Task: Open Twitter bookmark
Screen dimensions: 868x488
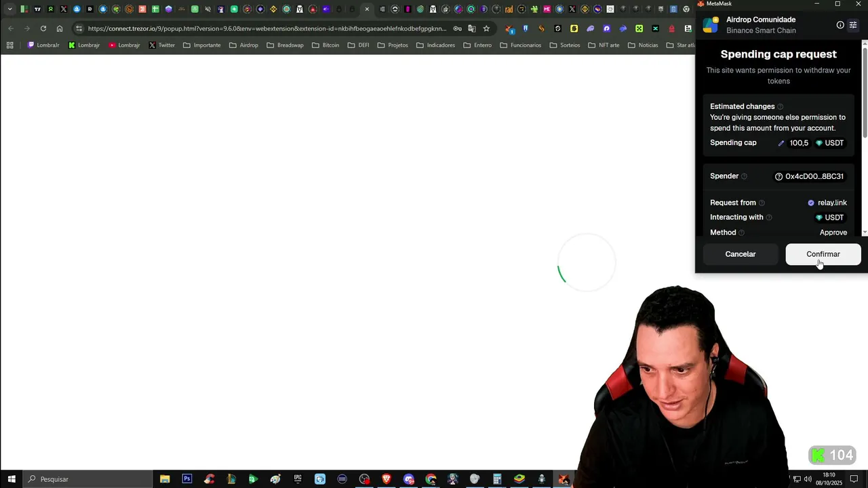Action: pos(161,45)
